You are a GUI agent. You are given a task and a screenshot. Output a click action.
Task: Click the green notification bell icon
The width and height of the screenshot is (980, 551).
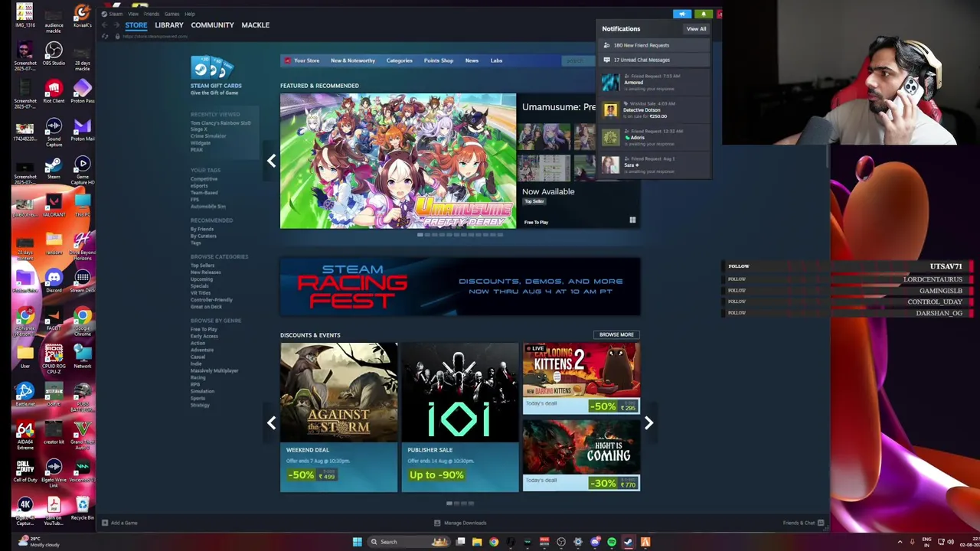(x=704, y=14)
